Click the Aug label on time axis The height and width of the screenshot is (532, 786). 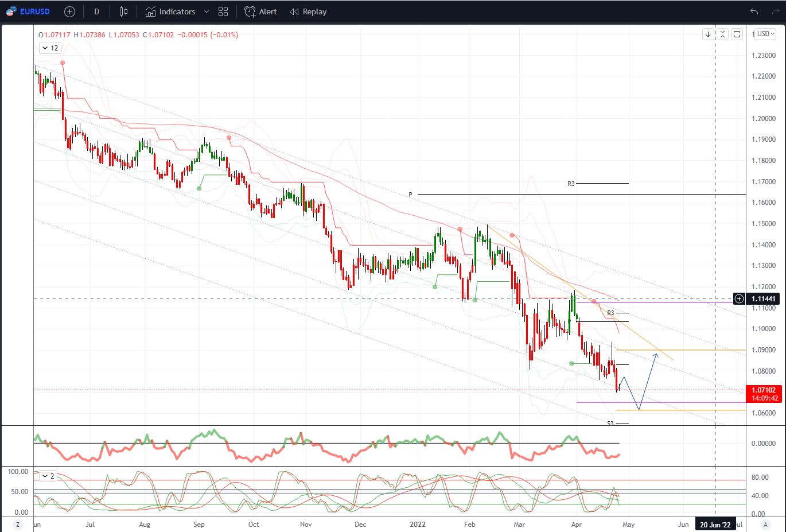pos(145,525)
